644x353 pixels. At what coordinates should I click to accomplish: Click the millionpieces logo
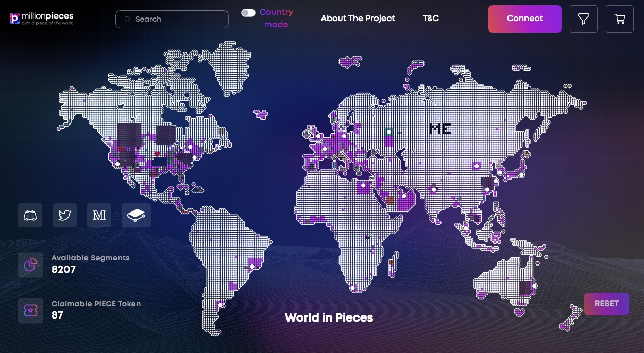click(42, 19)
